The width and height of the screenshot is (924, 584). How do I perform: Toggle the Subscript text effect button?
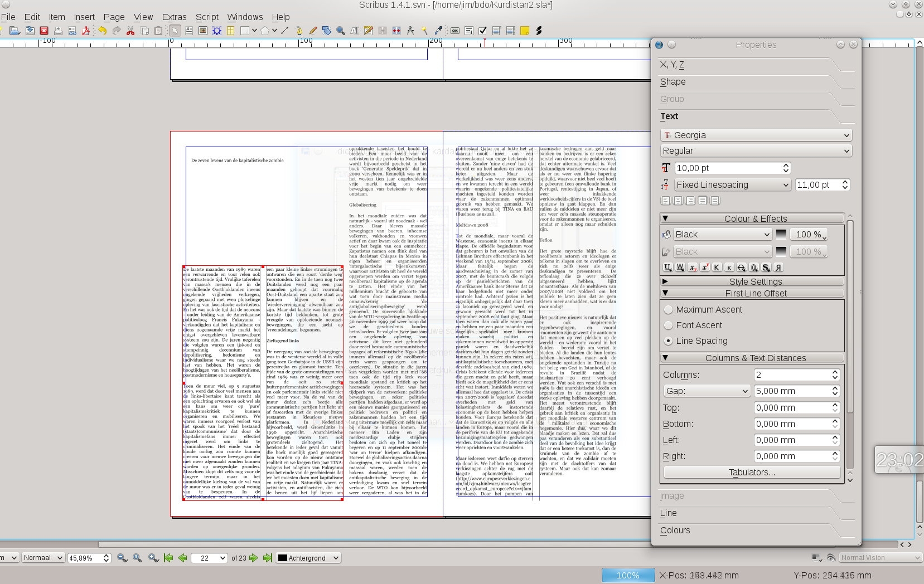tap(692, 267)
